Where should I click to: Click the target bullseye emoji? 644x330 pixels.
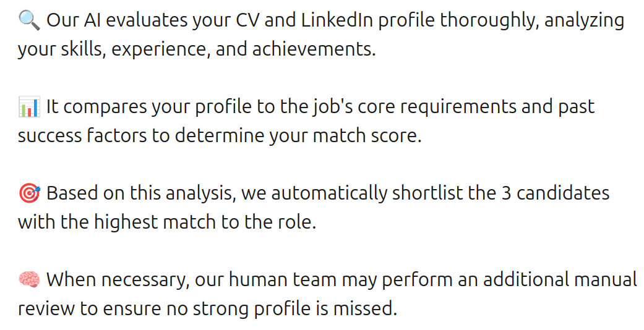[29, 193]
